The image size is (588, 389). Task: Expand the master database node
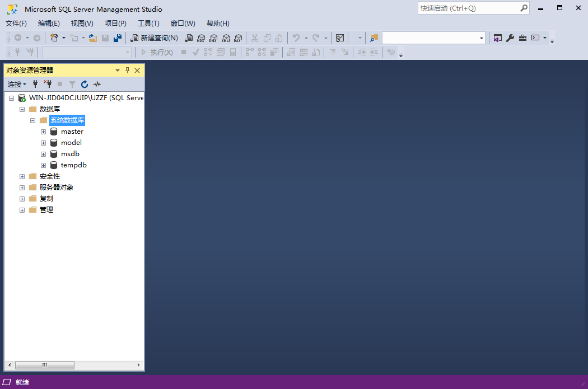click(44, 132)
